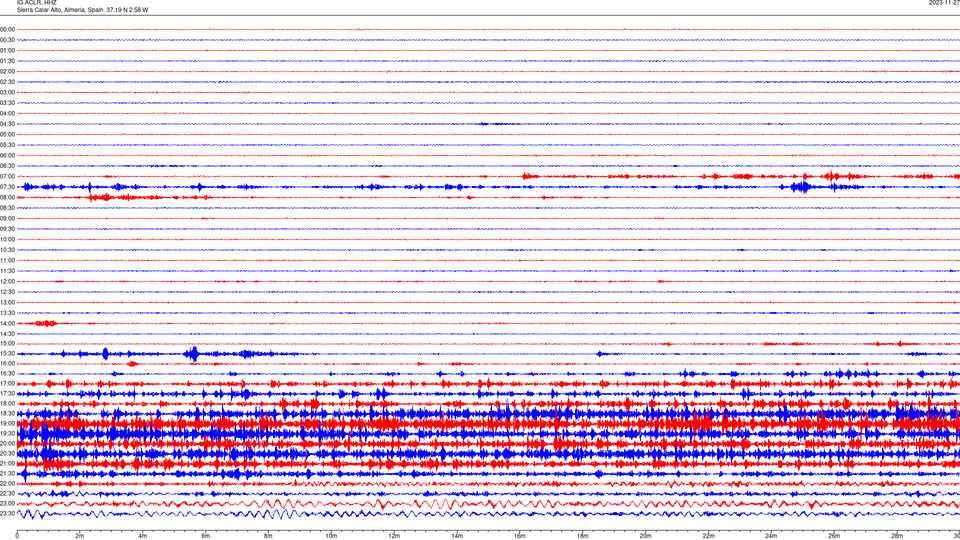Click the 09:30 time row label
The width and height of the screenshot is (960, 540).
pos(7,229)
